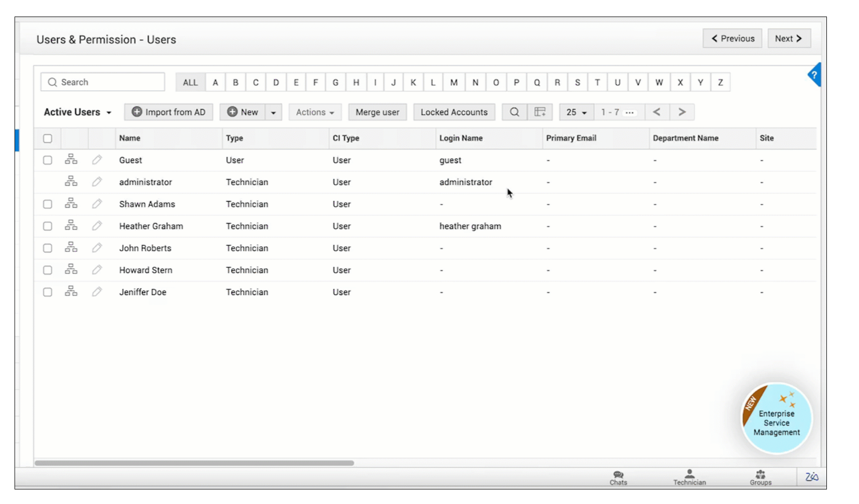Click the Groups icon in bottom bar

(760, 477)
